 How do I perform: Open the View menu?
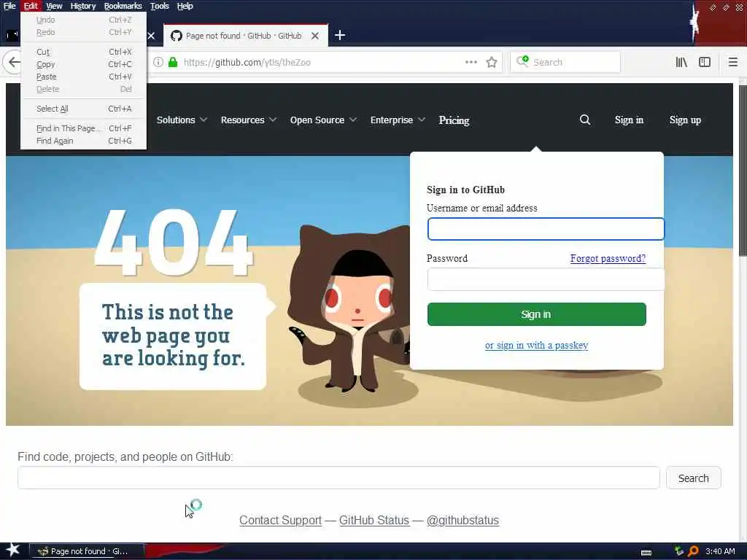(x=54, y=6)
